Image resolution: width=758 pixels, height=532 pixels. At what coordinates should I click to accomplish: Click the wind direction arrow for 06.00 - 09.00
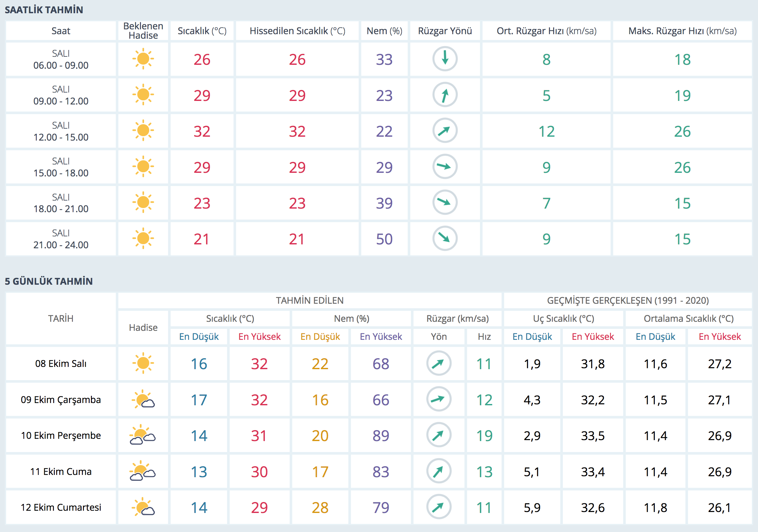coord(445,59)
